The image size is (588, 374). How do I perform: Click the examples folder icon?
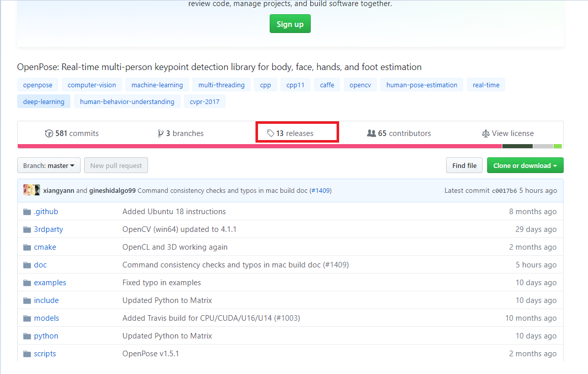click(x=27, y=283)
